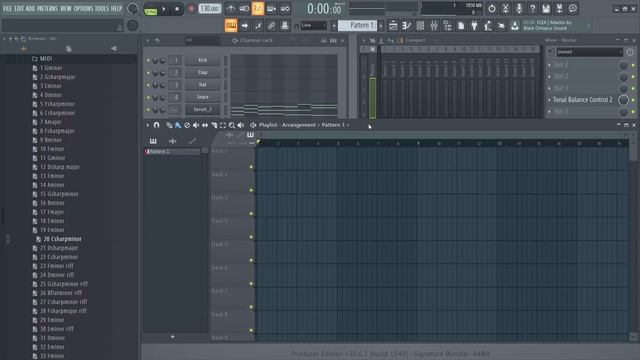Open the PATTERNS menu
The height and width of the screenshot is (360, 640).
tap(47, 9)
